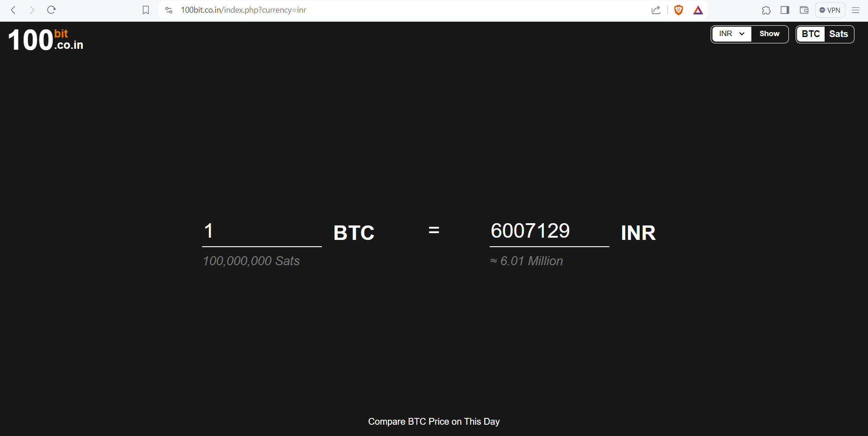This screenshot has width=868, height=436.
Task: Reload the page with refresh icon
Action: pyautogui.click(x=51, y=10)
